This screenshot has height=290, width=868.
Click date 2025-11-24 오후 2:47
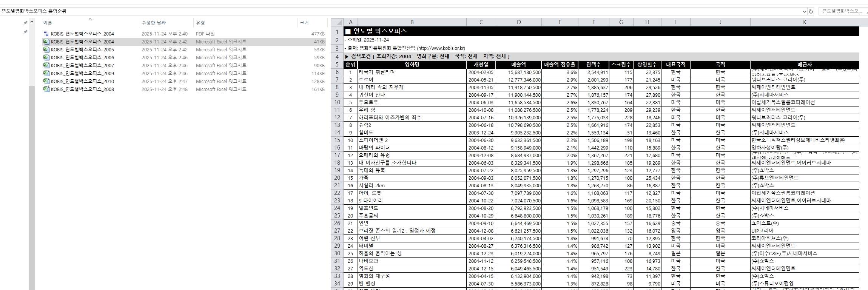165,81
